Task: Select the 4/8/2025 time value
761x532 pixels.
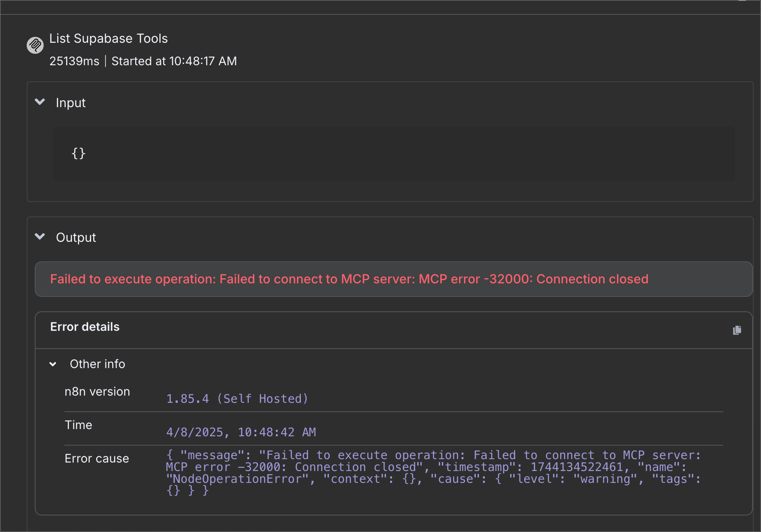Action: (x=241, y=432)
